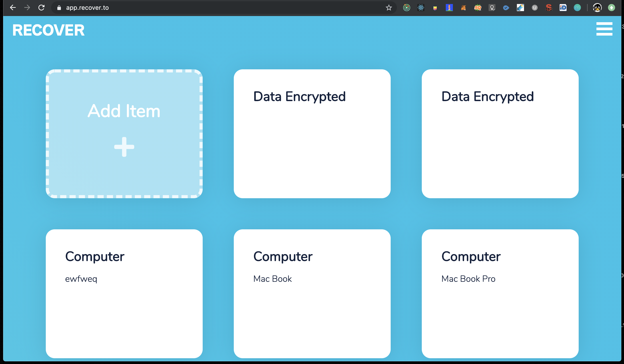624x364 pixels.
Task: Open the Chrome profile avatar with penguin
Action: coord(597,8)
